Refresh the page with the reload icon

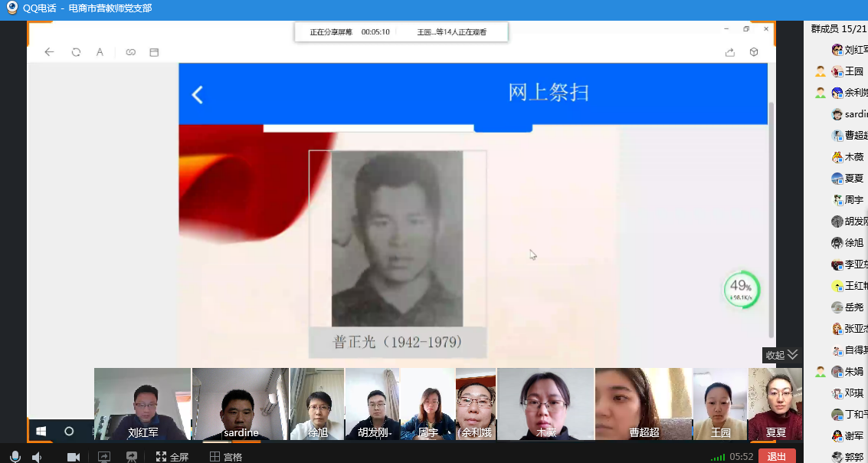click(x=76, y=52)
